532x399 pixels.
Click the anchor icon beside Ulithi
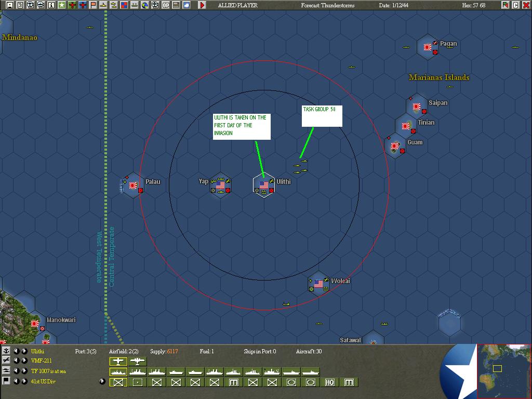pyautogui.click(x=6, y=351)
